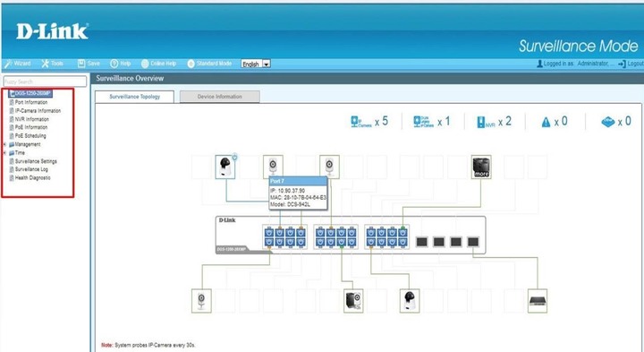
Task: Expand the Time folder
Action: 4,152
